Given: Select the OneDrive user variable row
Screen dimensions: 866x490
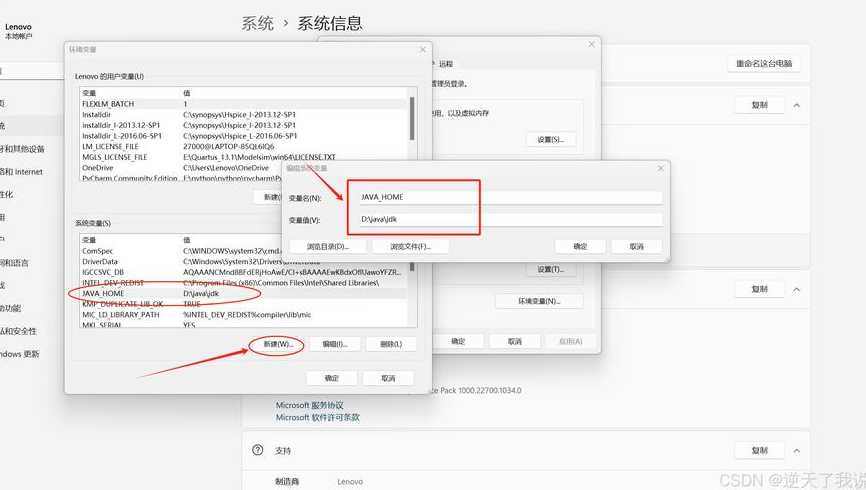Looking at the screenshot, I should point(182,167).
